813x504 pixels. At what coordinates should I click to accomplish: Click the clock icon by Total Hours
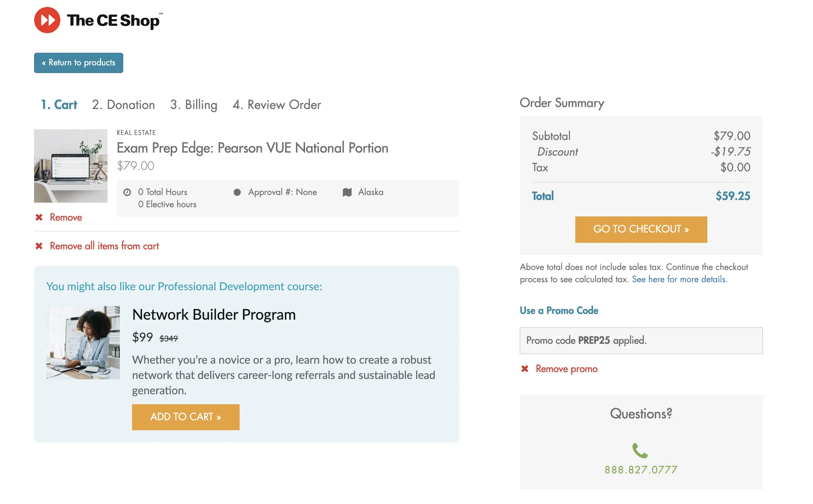tap(127, 192)
